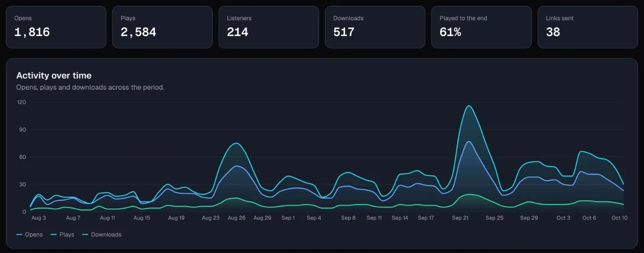Click the Sep 4 axis label
The height and width of the screenshot is (253, 644).
point(314,218)
